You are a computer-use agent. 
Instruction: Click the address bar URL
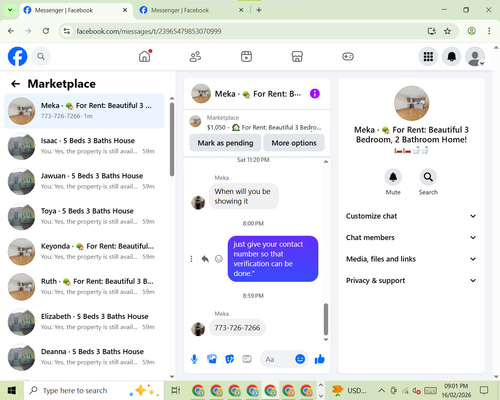(149, 31)
